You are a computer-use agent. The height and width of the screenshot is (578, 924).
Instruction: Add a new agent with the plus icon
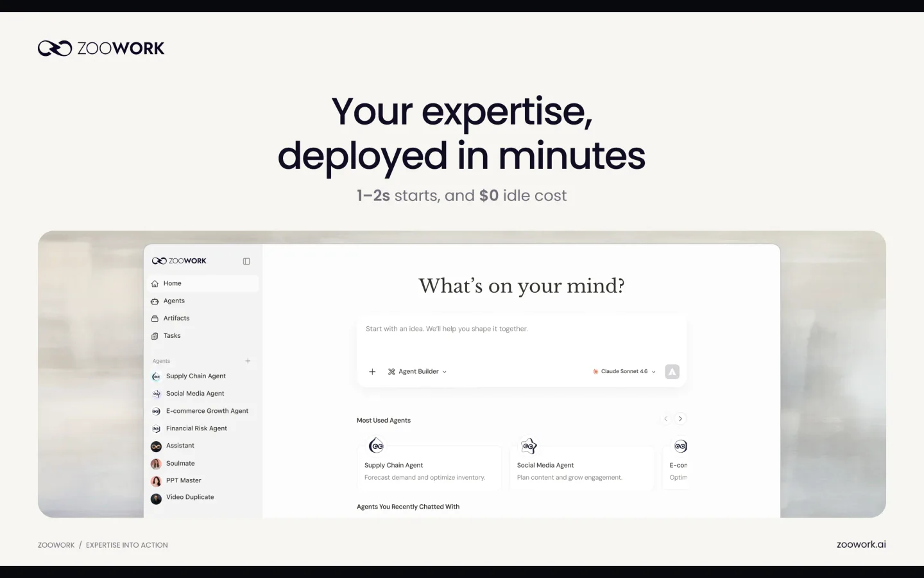click(x=248, y=361)
